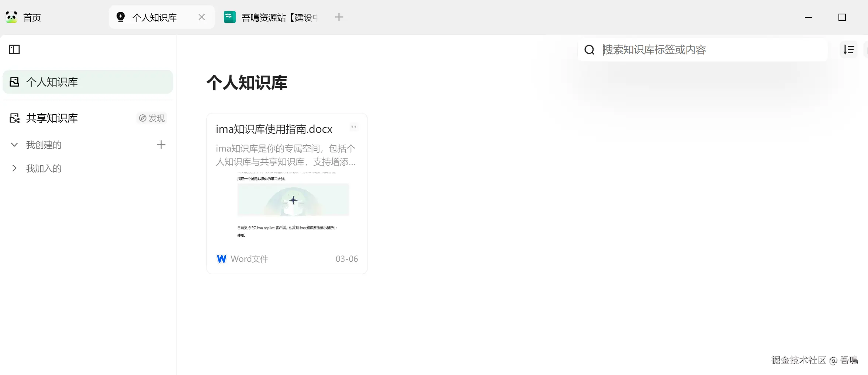Click the lightbulb icon on 个人知识库 tab
Image resolution: width=868 pixels, height=375 pixels.
[x=121, y=17]
